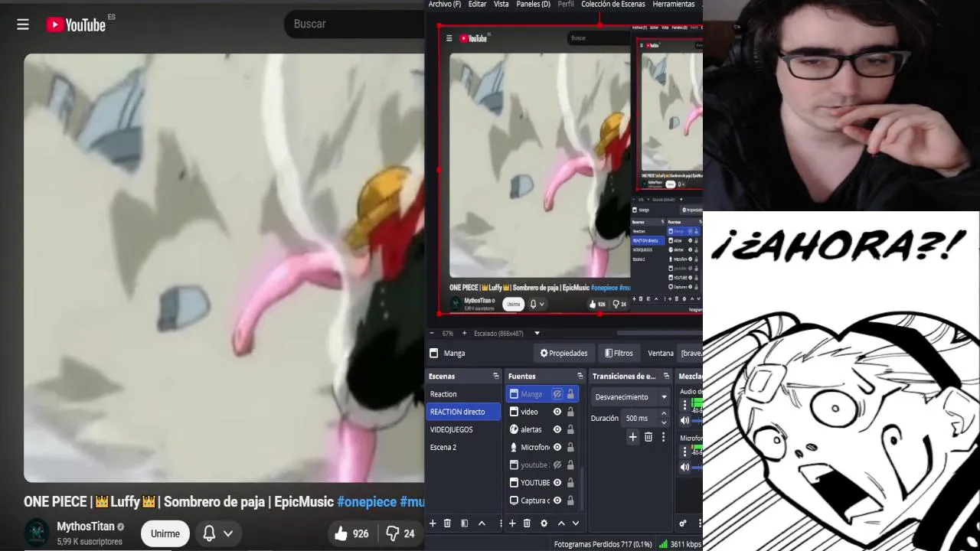Image resolution: width=980 pixels, height=551 pixels.
Task: Add a new scene transition
Action: 632,437
